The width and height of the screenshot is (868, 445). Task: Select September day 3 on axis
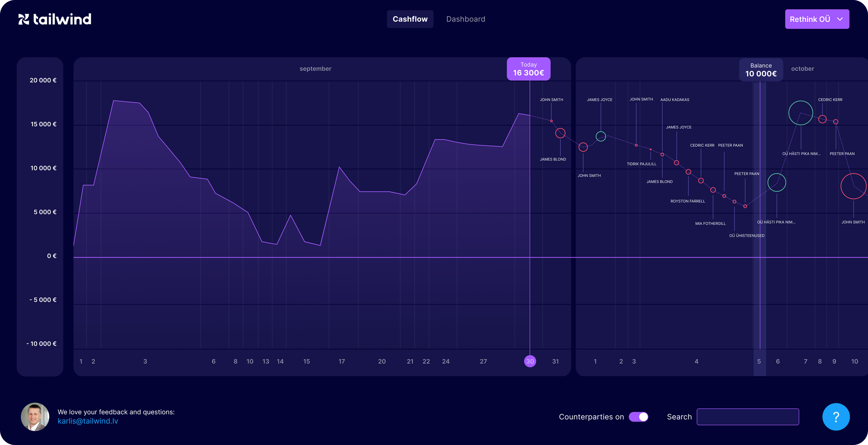[145, 361]
